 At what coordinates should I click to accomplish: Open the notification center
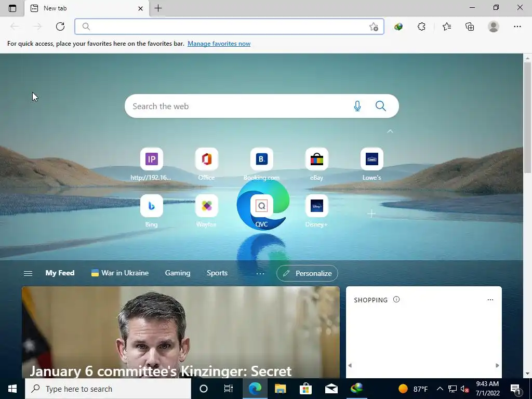click(516, 389)
